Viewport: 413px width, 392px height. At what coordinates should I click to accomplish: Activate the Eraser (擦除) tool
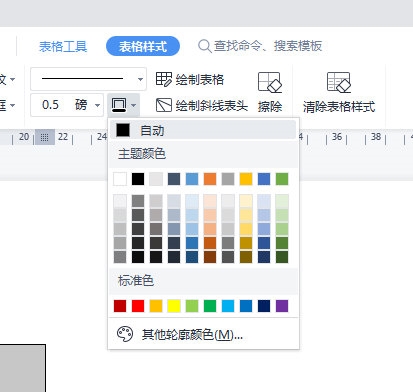(x=270, y=92)
